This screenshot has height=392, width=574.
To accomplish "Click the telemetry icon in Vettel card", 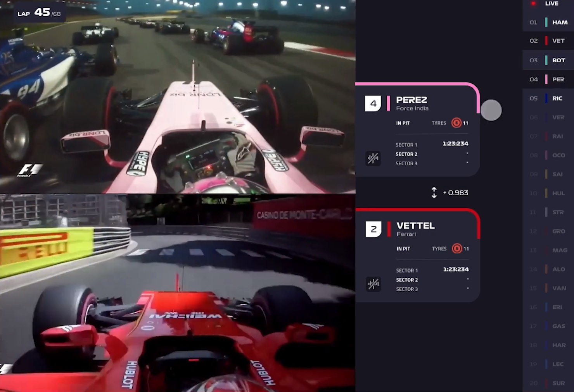I will (373, 284).
